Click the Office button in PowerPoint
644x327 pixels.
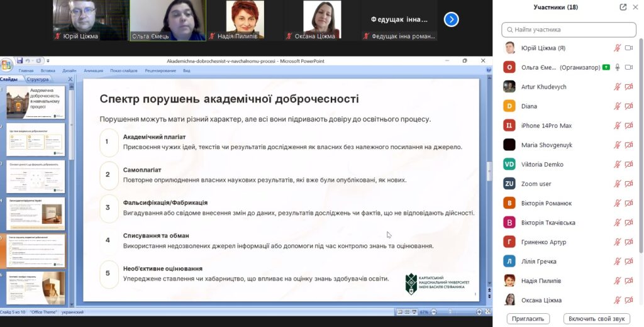(x=6, y=65)
